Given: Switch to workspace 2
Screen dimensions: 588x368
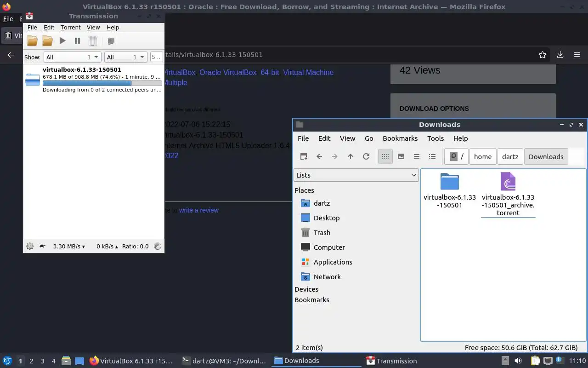Looking at the screenshot, I should point(31,361).
